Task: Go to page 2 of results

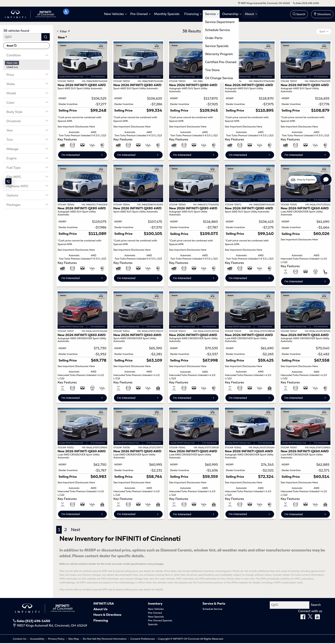Action: click(x=66, y=529)
